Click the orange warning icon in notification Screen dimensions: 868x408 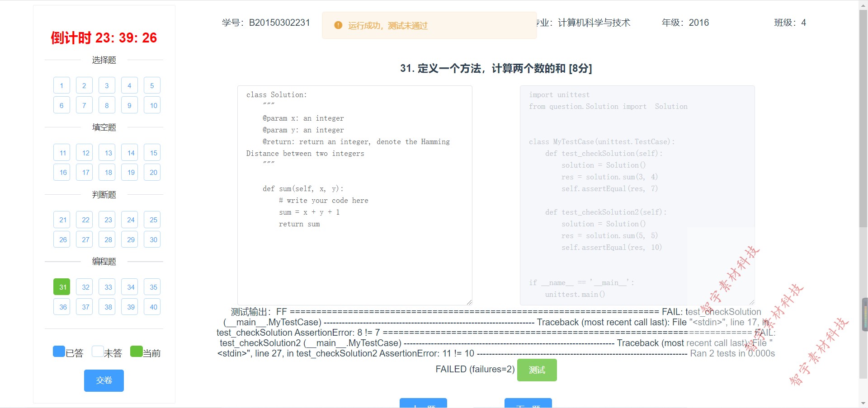pos(338,25)
